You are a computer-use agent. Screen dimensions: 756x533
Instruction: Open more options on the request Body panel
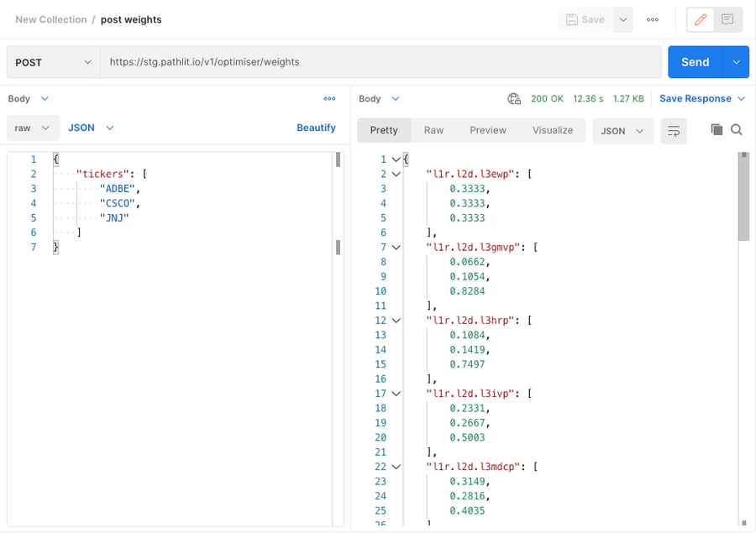pos(330,98)
